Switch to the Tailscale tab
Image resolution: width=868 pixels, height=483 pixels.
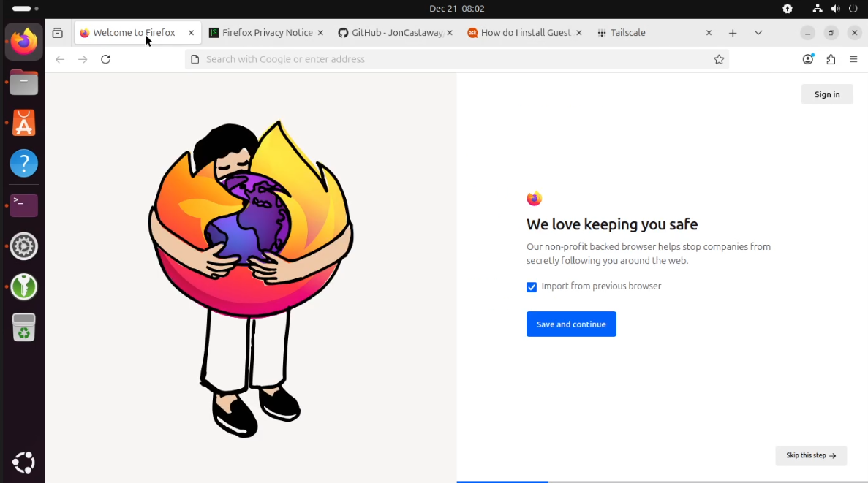point(647,33)
